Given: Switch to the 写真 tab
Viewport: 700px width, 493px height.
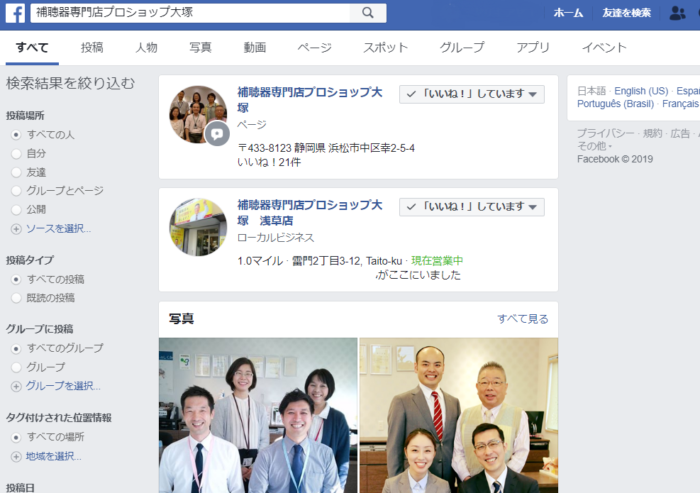Looking at the screenshot, I should pos(200,47).
